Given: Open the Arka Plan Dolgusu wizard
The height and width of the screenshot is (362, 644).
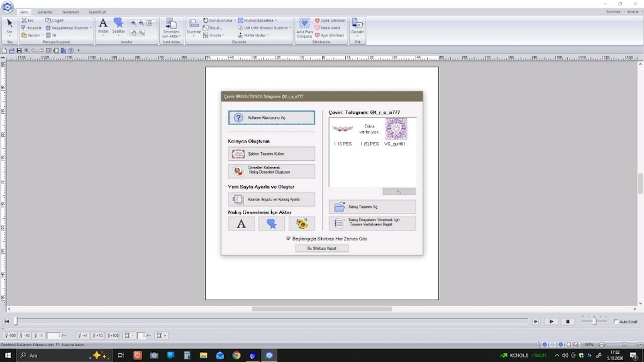Looking at the screenshot, I should (304, 28).
